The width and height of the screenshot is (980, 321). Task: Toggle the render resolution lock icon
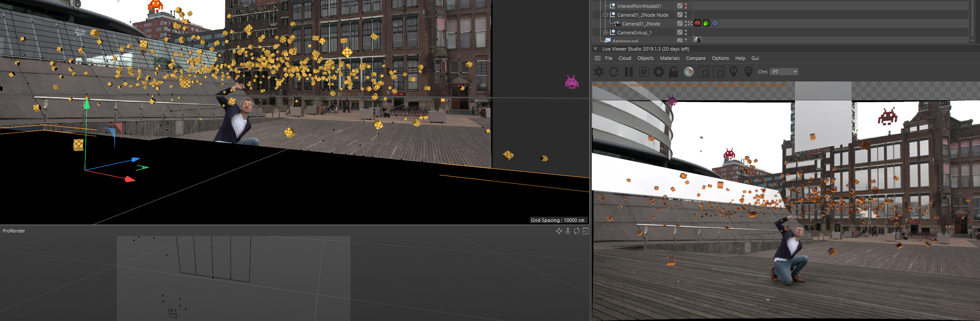(674, 72)
